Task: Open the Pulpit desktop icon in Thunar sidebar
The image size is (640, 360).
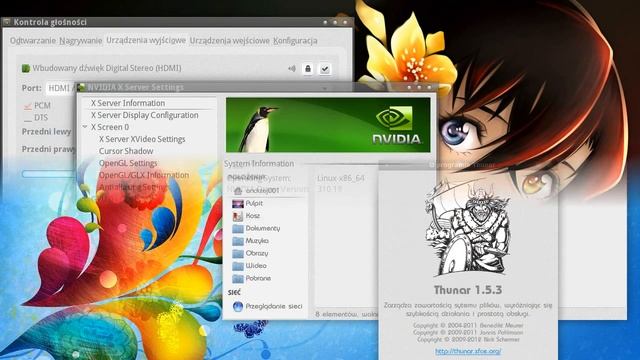Action: [x=238, y=203]
